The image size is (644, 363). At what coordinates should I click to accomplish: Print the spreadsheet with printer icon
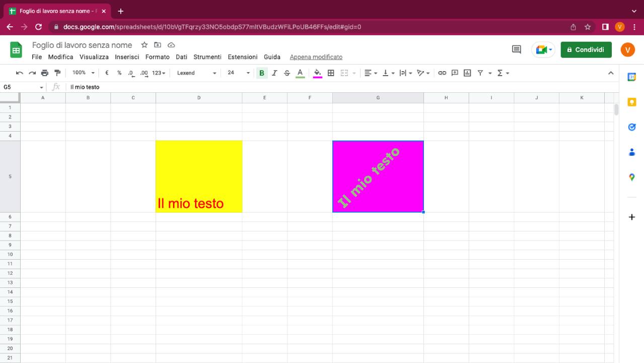45,73
